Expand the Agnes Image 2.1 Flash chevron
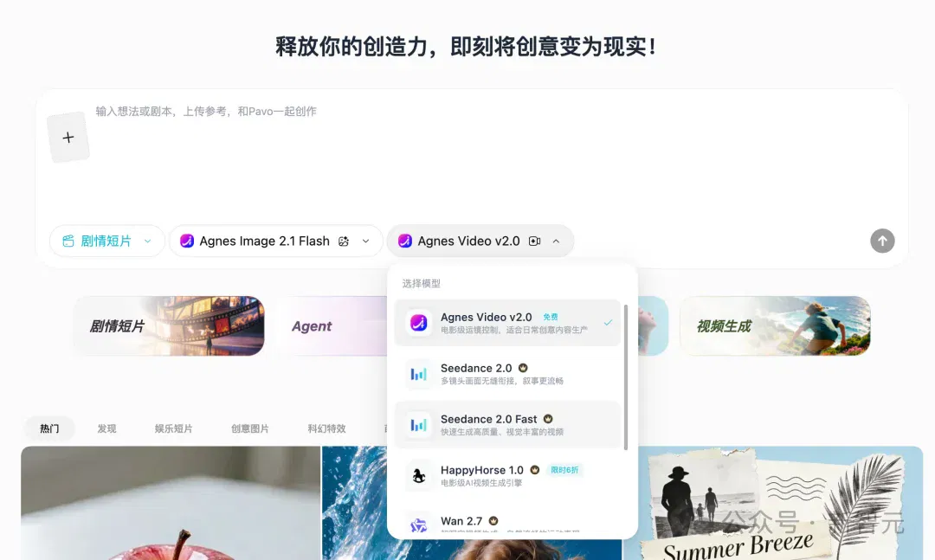 (x=365, y=241)
